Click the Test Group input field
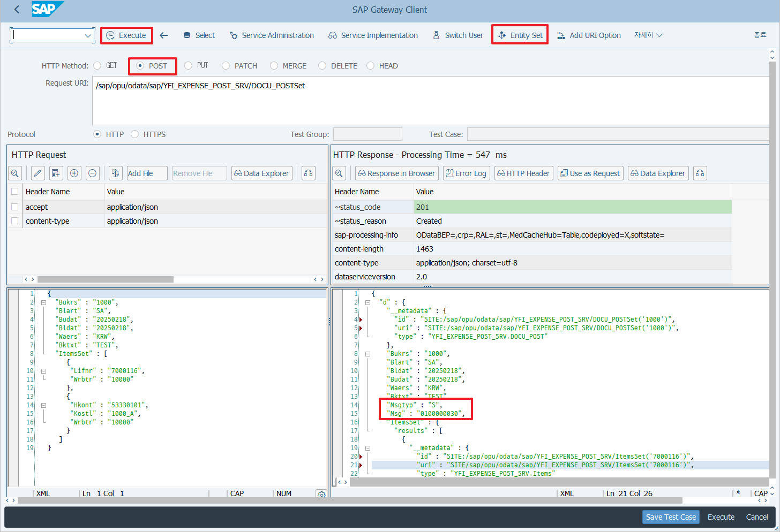 pos(367,134)
